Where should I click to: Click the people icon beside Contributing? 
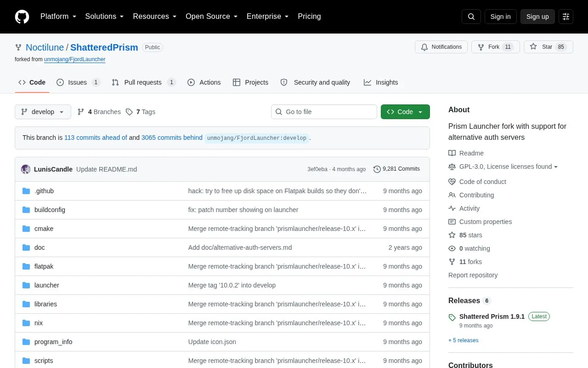[x=452, y=195]
